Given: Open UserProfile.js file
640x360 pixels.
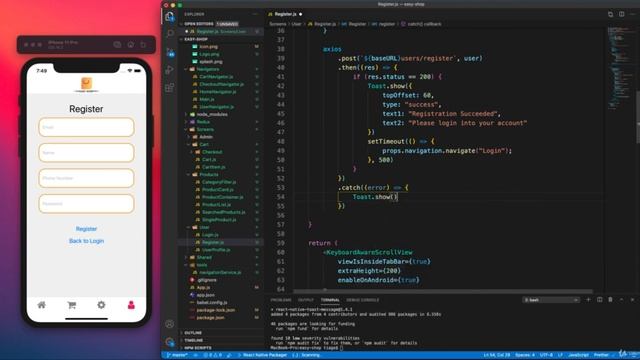Looking at the screenshot, I should (216, 250).
